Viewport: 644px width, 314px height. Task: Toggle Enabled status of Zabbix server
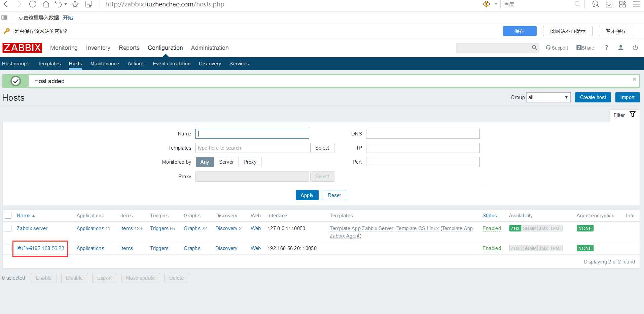point(492,228)
